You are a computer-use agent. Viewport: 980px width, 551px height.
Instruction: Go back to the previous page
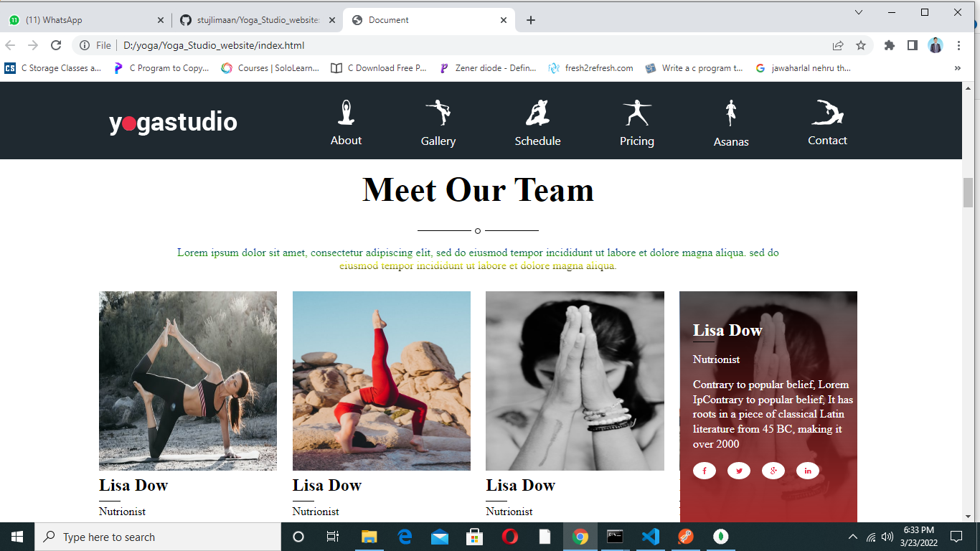[x=11, y=45]
